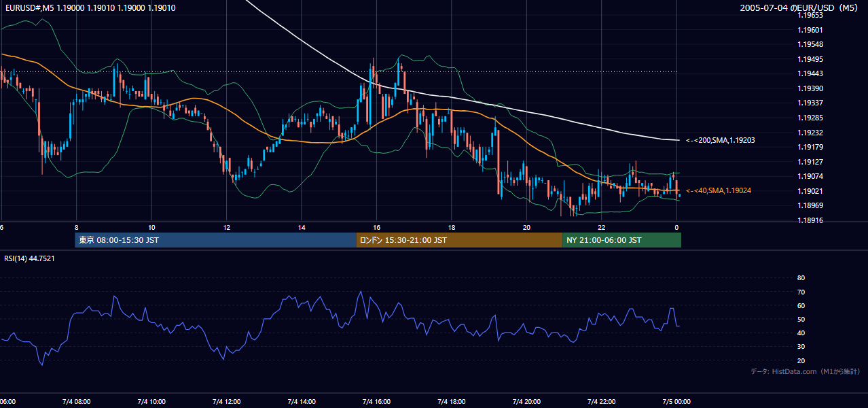Click price level 1.18916 on the axis
Screen dimensions: 868x408
[x=810, y=220]
